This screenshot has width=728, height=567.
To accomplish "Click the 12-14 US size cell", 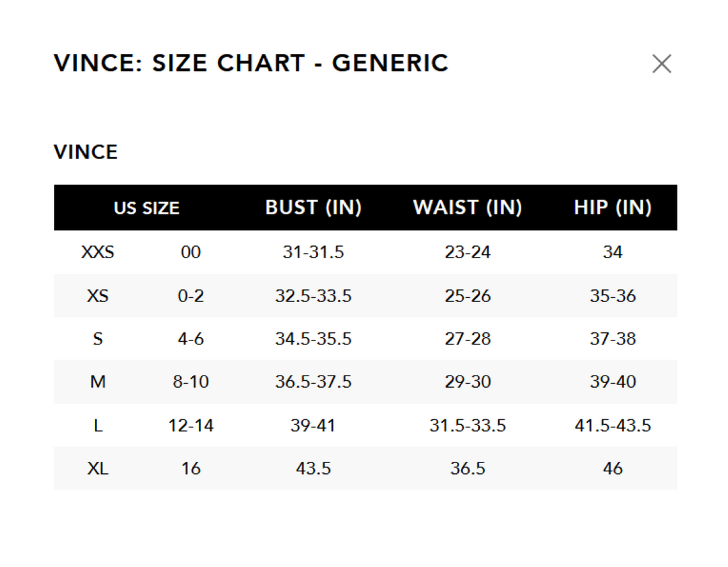I will (x=191, y=425).
